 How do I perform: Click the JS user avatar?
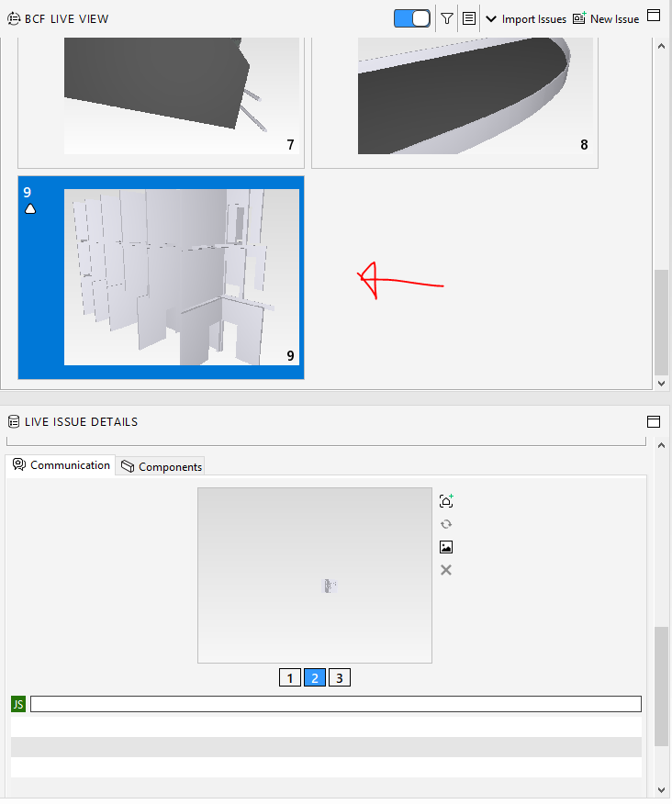pos(18,704)
